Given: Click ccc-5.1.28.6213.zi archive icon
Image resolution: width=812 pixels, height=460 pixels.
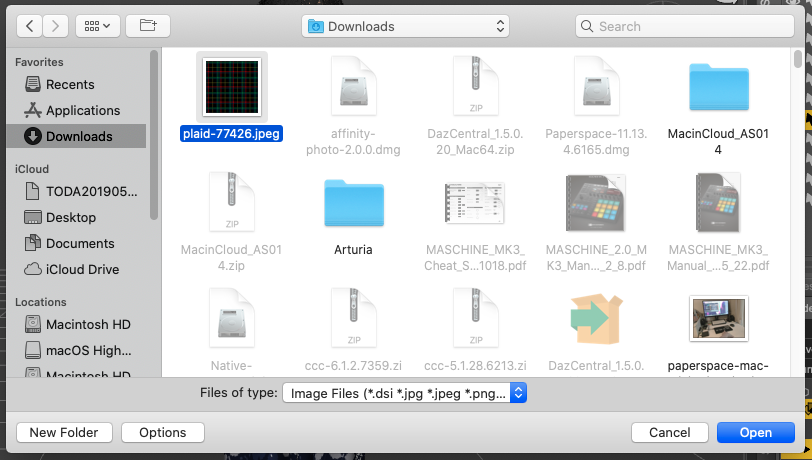Looking at the screenshot, I should (475, 318).
